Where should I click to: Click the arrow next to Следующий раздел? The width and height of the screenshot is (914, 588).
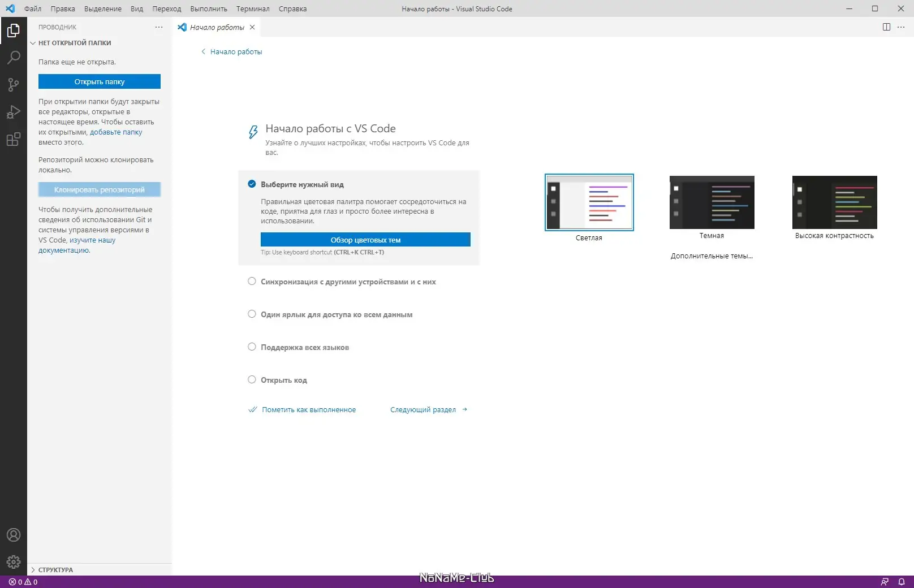465,409
